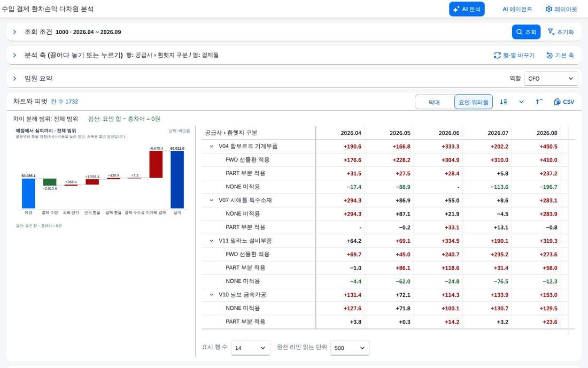Open the 역할 CFO dropdown
The image size is (588, 368).
[x=551, y=79]
